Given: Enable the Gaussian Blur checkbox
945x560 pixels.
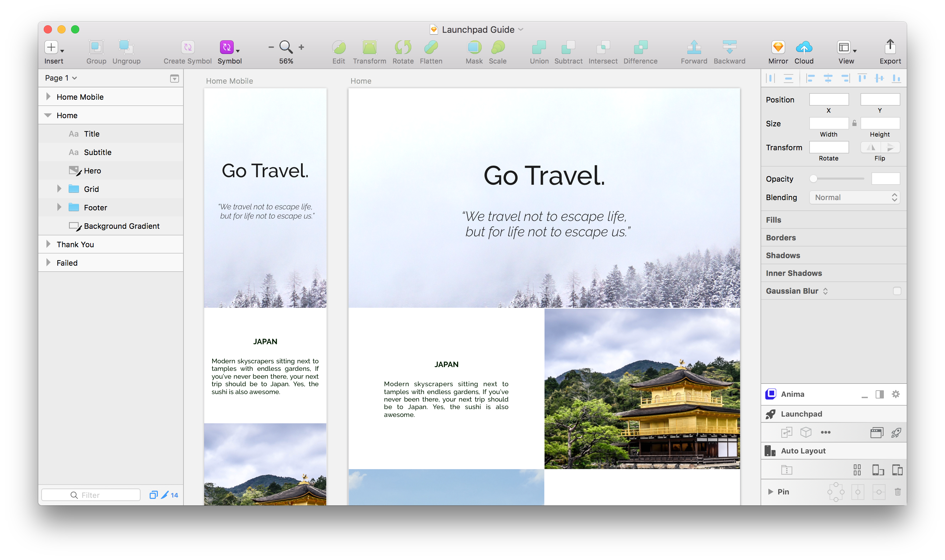Looking at the screenshot, I should (x=898, y=291).
